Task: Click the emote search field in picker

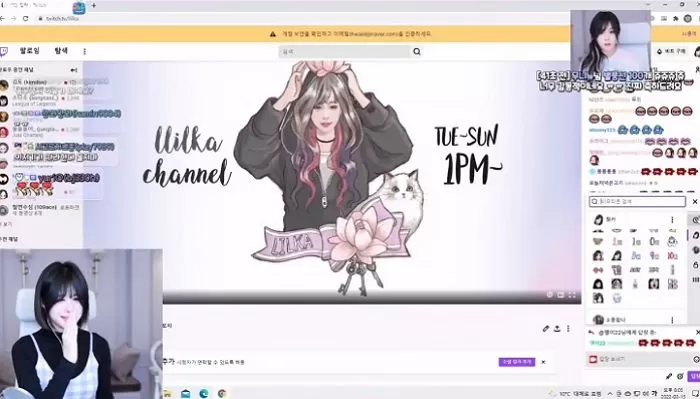Action: [x=637, y=202]
